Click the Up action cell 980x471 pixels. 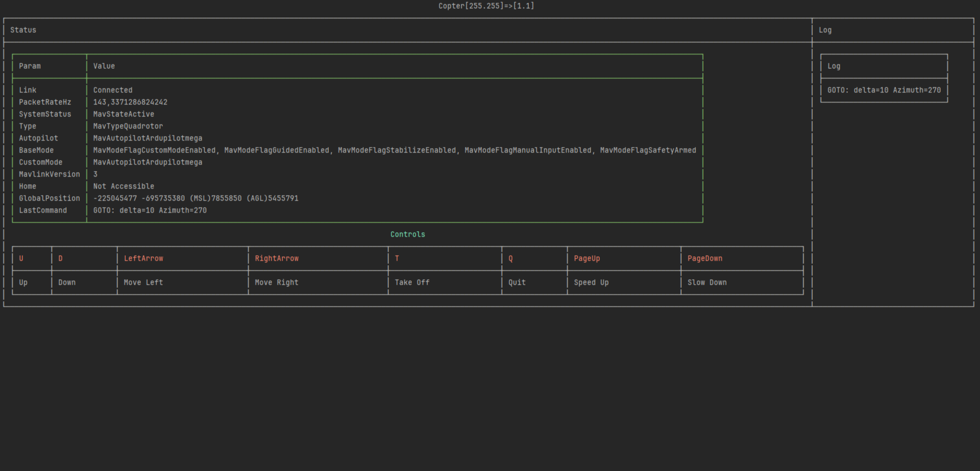[x=32, y=282]
